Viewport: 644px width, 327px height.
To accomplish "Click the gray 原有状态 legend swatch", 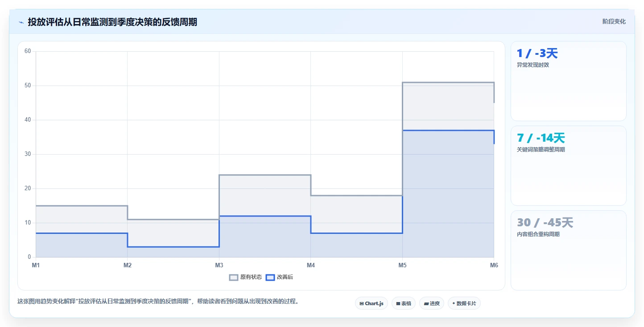I will [234, 277].
